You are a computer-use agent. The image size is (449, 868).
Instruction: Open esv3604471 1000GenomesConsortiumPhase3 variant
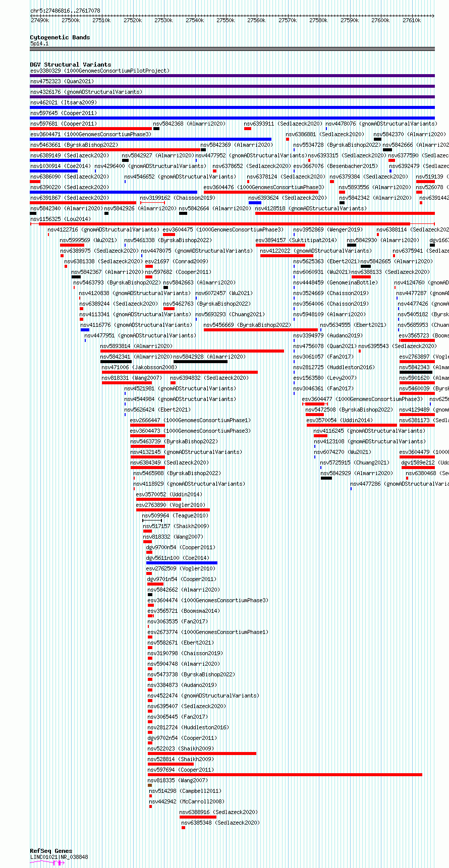91,134
